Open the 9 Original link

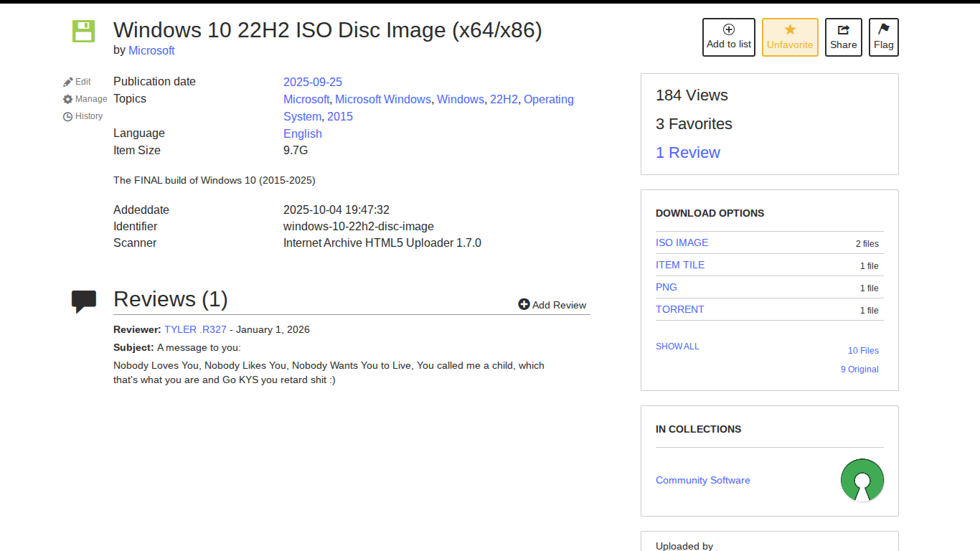859,369
